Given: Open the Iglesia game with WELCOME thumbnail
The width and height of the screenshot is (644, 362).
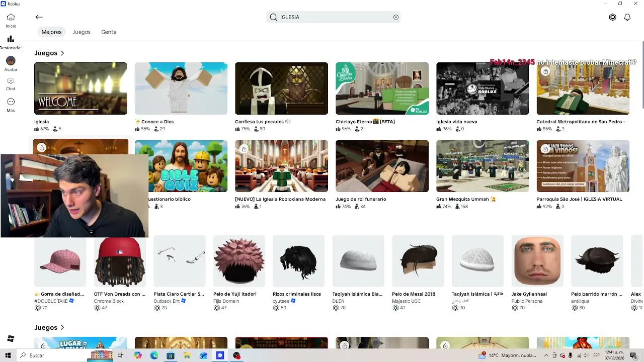Looking at the screenshot, I should 80,88.
